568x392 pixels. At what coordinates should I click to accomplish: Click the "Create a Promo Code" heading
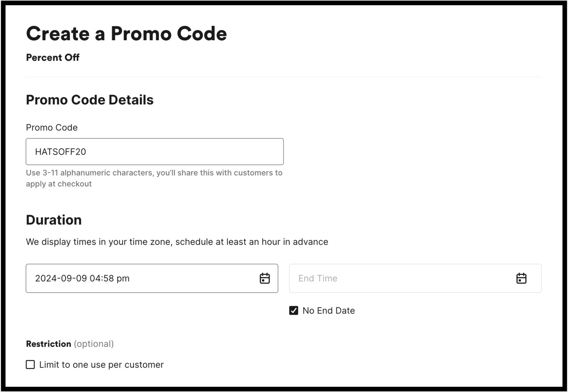126,34
